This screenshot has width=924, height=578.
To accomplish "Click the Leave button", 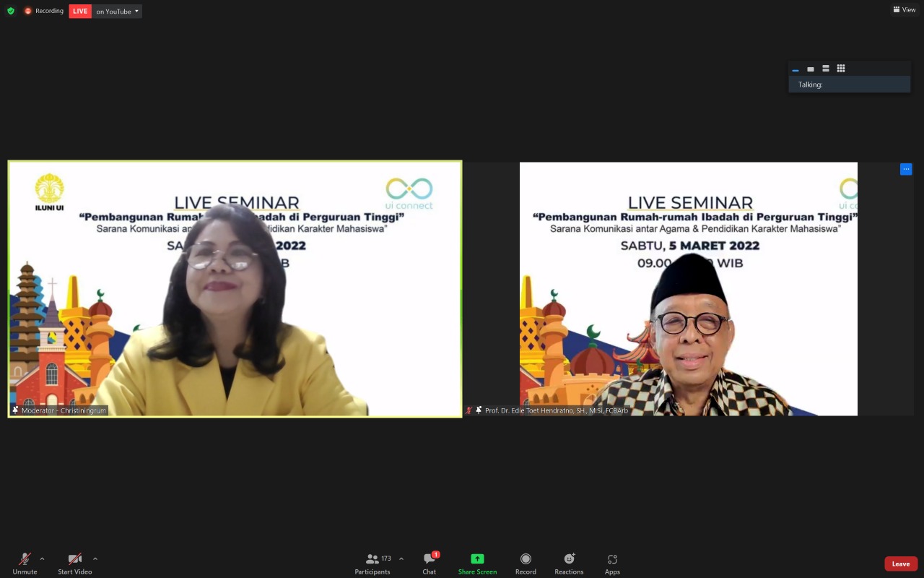I will pyautogui.click(x=900, y=564).
